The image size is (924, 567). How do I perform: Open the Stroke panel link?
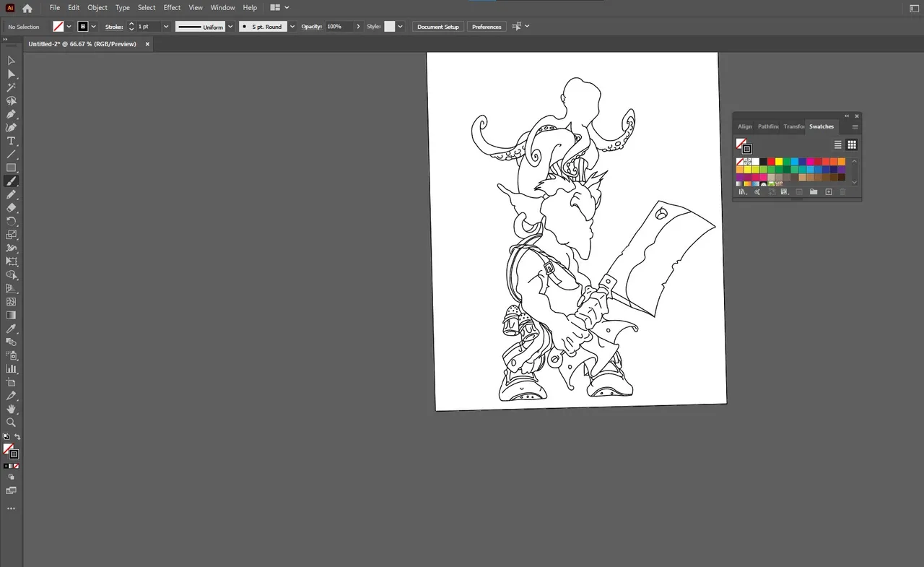[114, 27]
